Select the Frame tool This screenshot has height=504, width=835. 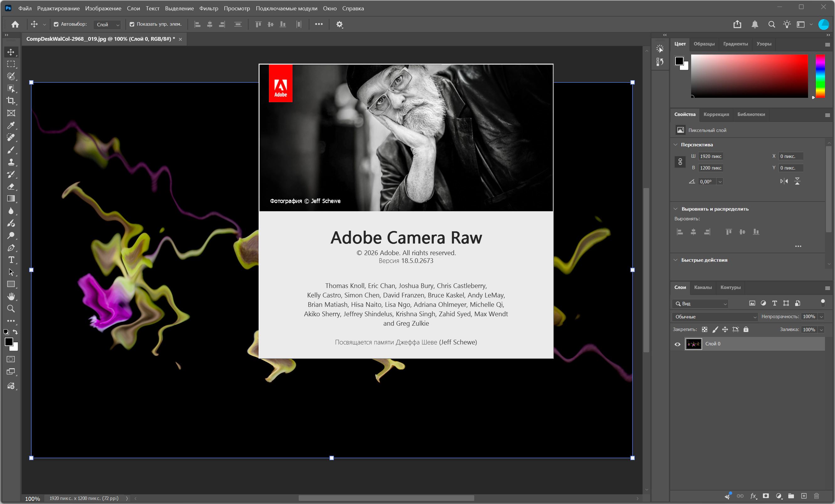click(11, 113)
